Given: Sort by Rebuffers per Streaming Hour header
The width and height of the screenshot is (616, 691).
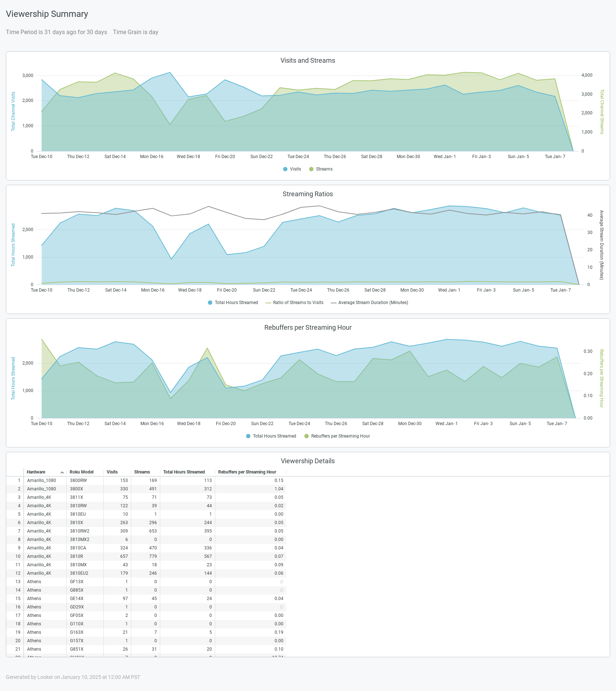Looking at the screenshot, I should (247, 472).
